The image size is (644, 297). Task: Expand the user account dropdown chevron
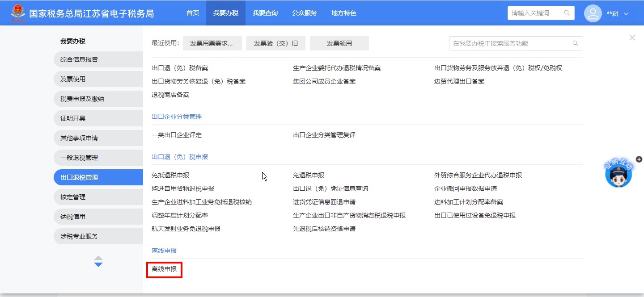626,14
